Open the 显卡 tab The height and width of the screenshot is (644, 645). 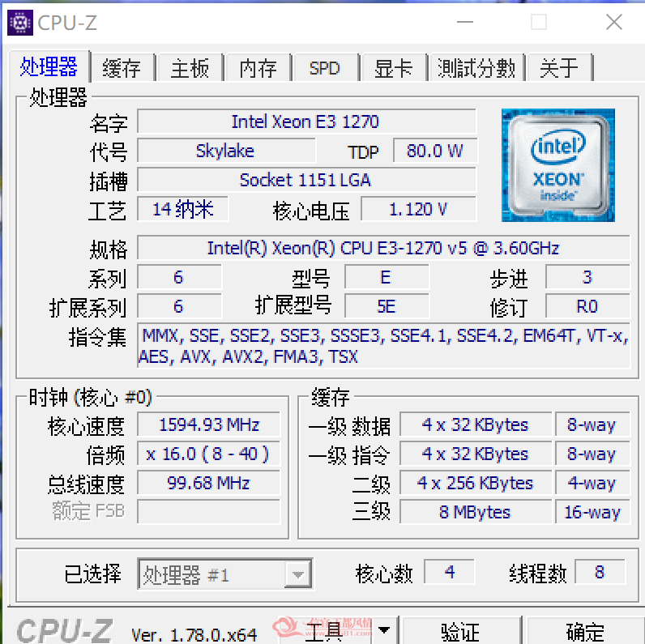coord(393,68)
